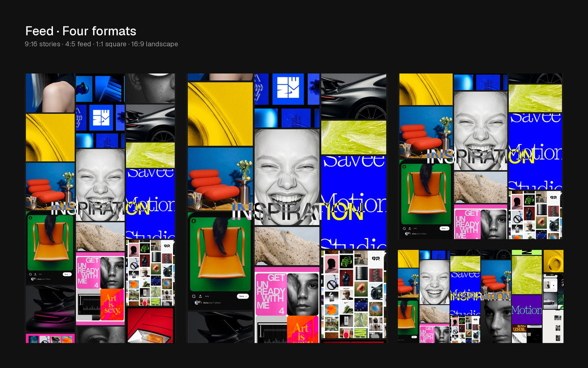Select the yellow speaker object image in the landscape mockup
Screen dimensions: 588x368
pyautogui.click(x=553, y=261)
